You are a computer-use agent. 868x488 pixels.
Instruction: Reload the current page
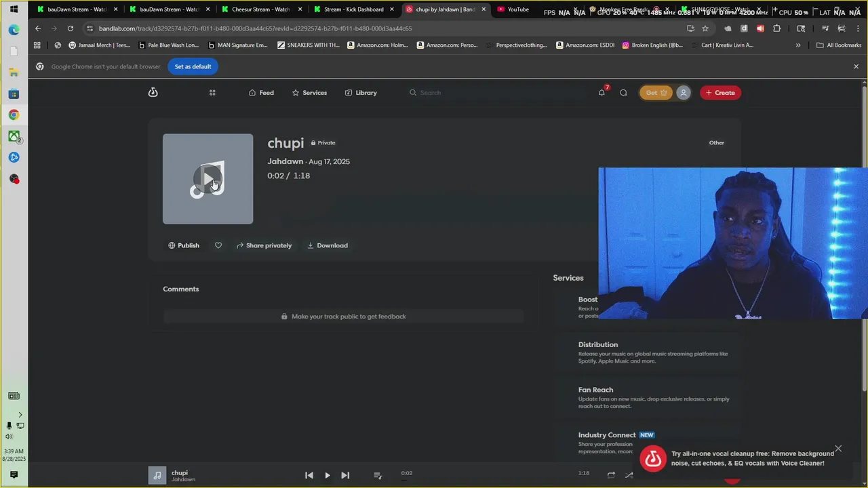71,28
